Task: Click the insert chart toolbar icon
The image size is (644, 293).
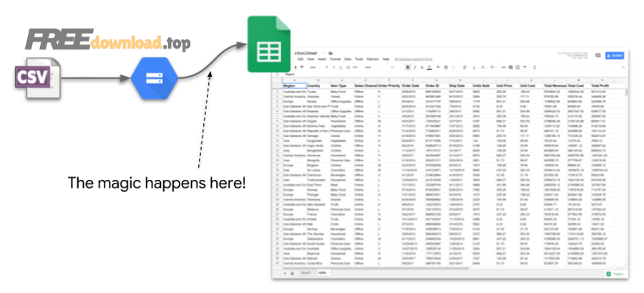Action: 517,67
